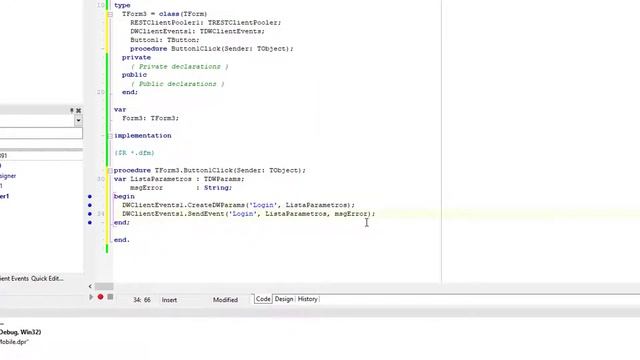This screenshot has width=640, height=360.
Task: Collapse the Button1Click procedure fold marker
Action: (110, 171)
